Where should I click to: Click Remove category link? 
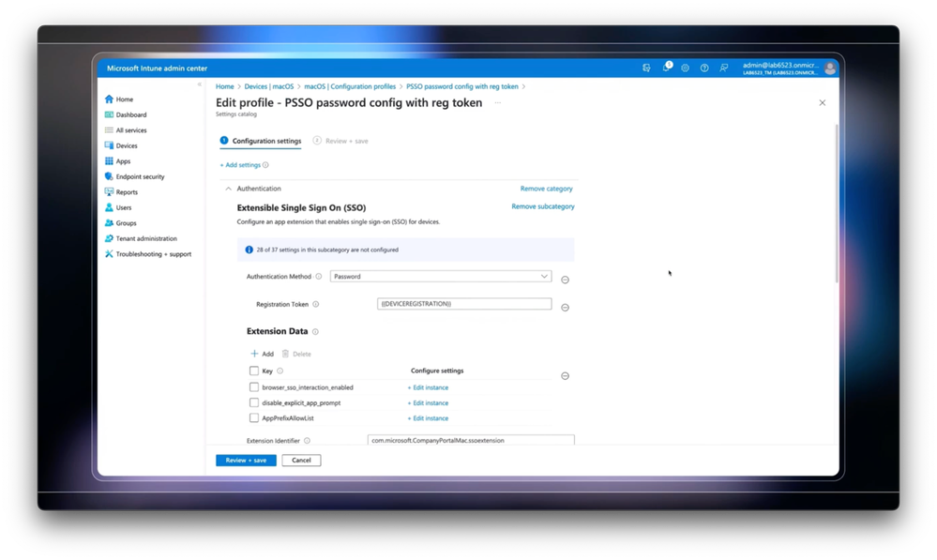pyautogui.click(x=546, y=189)
